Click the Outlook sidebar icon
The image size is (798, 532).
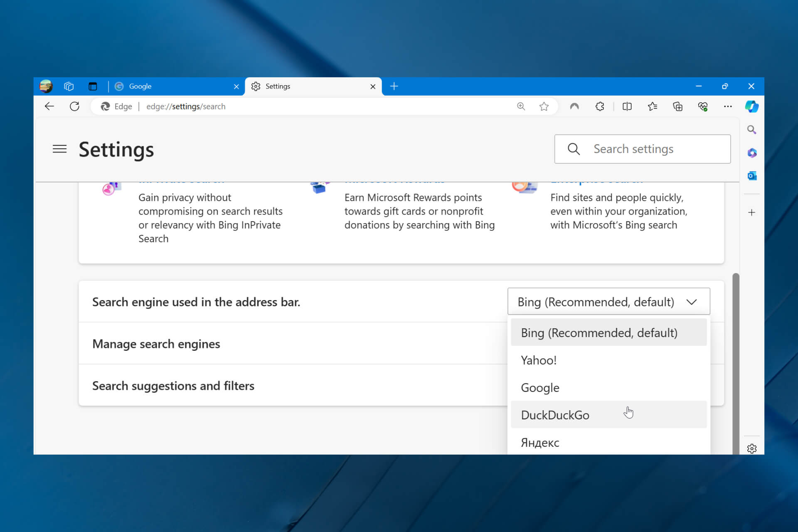752,176
